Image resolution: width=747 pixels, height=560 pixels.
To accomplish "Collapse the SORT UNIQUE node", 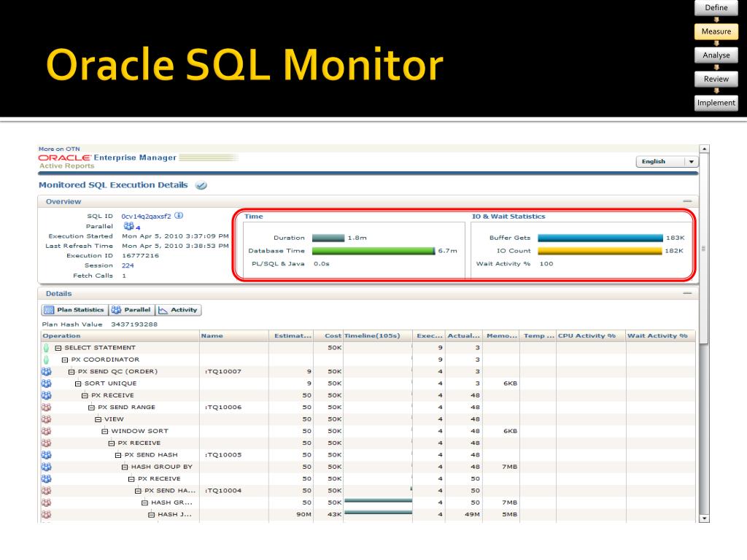I will (x=78, y=384).
